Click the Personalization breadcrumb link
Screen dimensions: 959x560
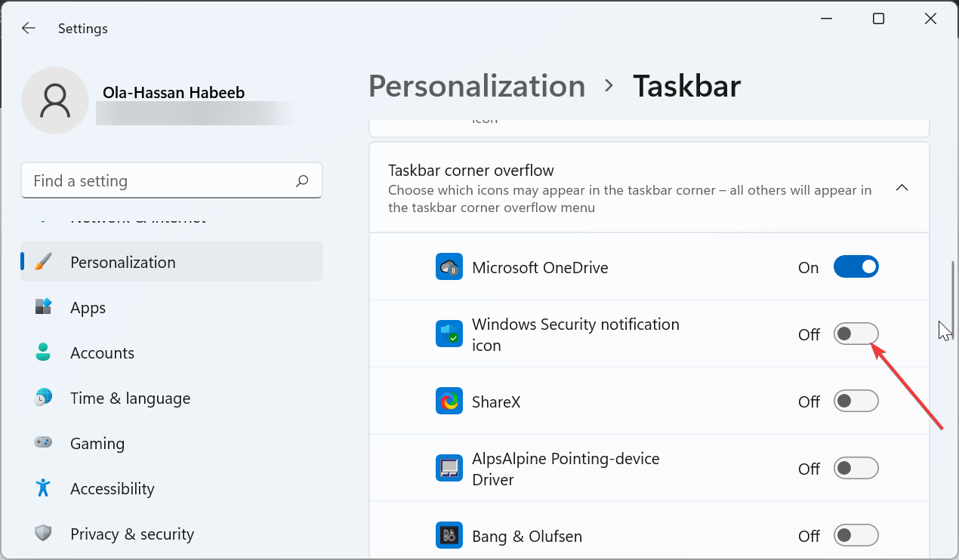click(476, 86)
